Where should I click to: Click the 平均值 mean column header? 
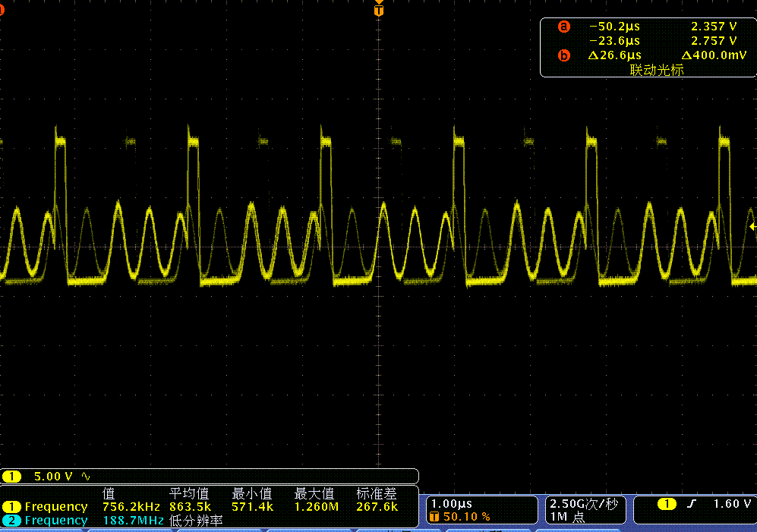point(189,493)
